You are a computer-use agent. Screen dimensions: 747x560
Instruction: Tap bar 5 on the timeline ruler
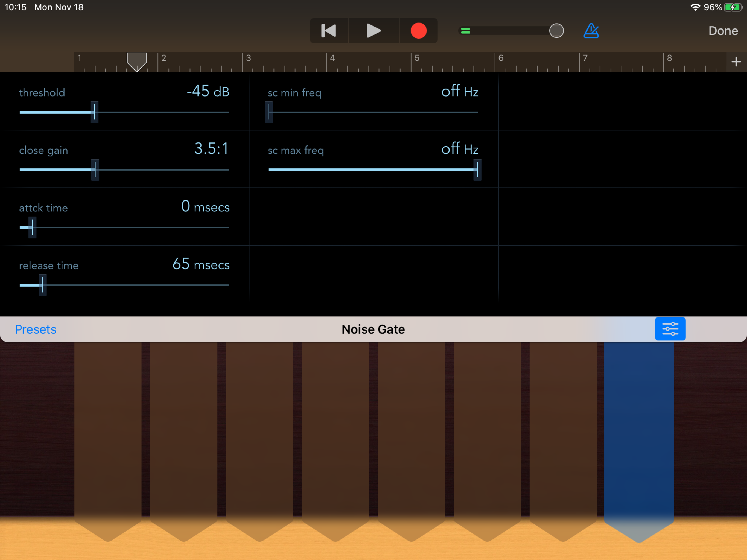(x=417, y=59)
